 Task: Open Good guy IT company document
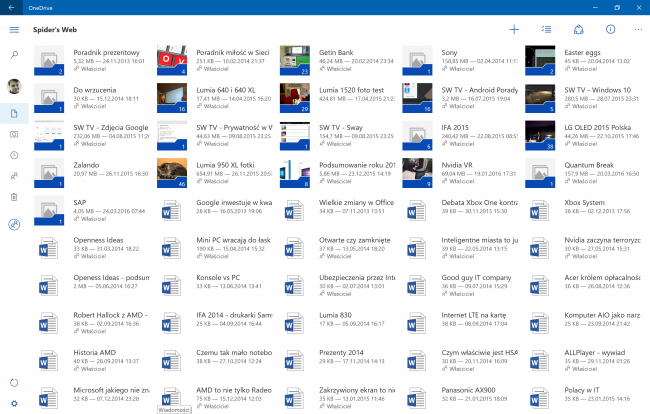tap(460, 286)
